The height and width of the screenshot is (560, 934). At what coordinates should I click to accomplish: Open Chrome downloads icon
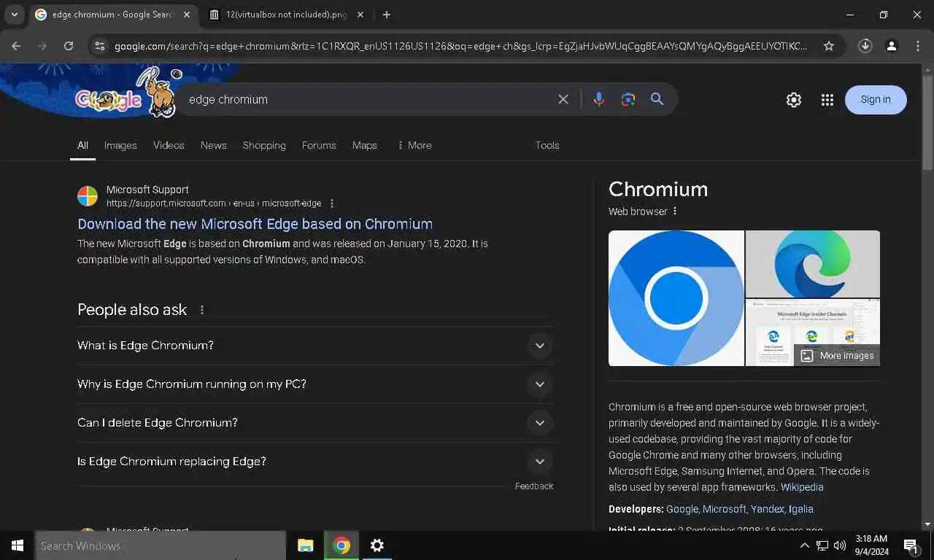click(865, 46)
